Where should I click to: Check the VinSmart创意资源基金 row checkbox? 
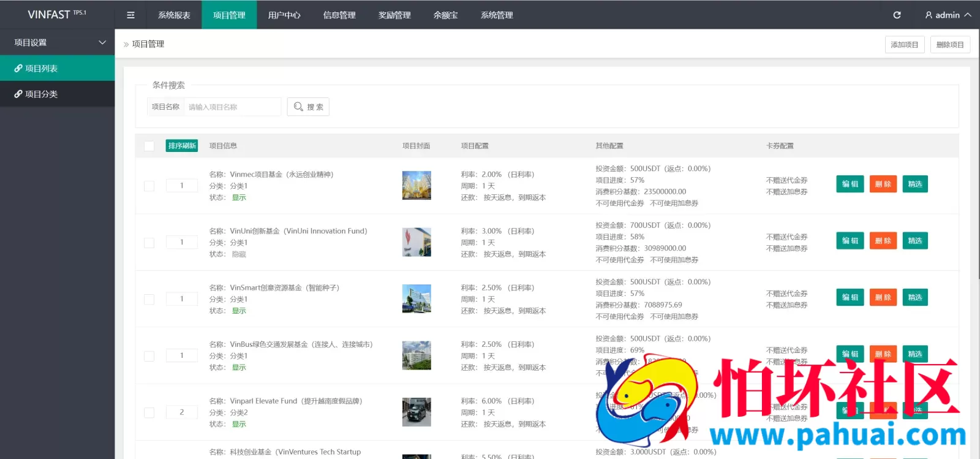click(x=149, y=299)
